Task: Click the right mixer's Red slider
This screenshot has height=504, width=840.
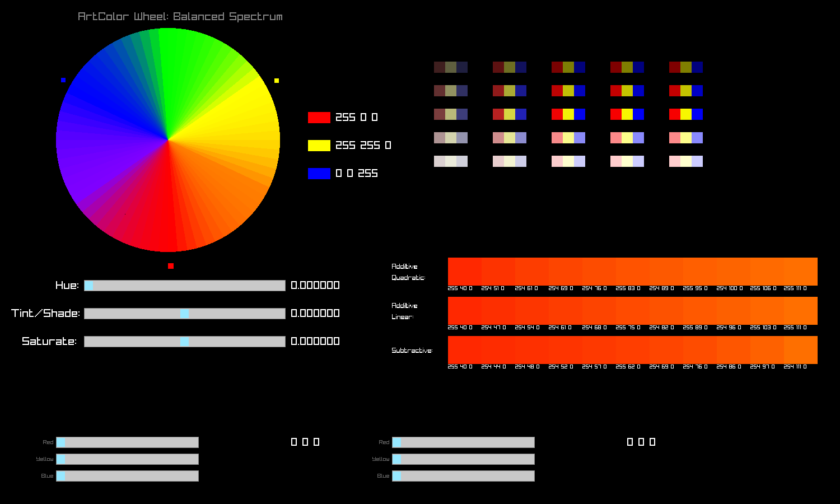Action: point(463,442)
